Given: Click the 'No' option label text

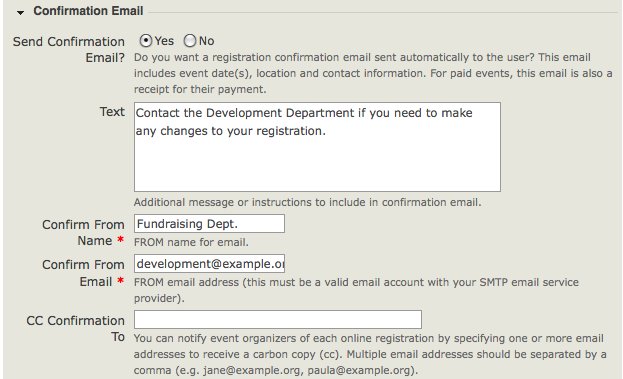Looking at the screenshot, I should click(207, 41).
